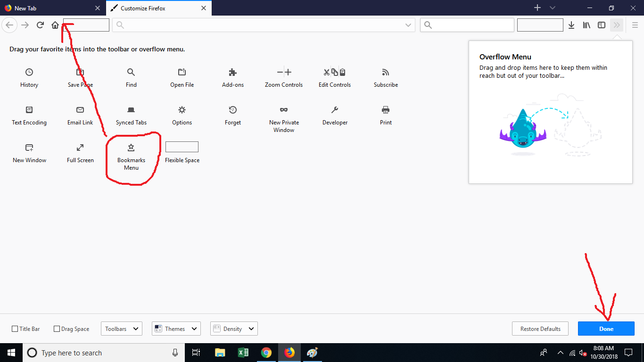Click the taskbar microphone icon
644x362 pixels.
pos(175,353)
